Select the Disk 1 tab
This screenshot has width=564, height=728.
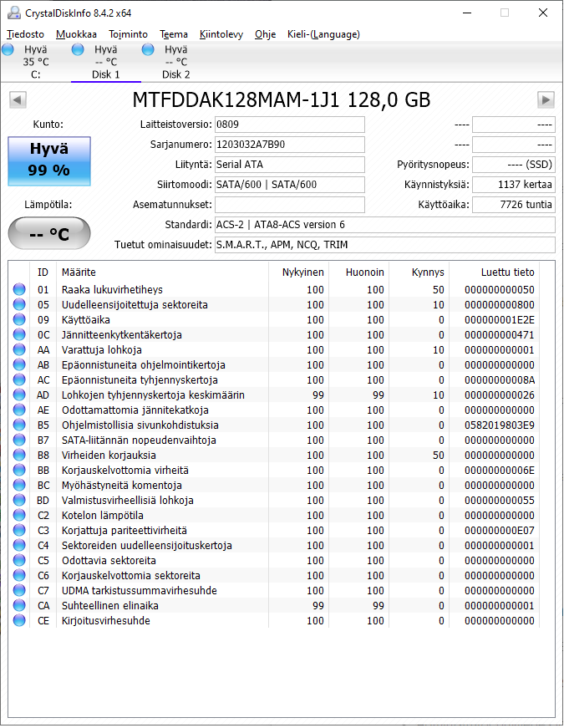point(106,62)
